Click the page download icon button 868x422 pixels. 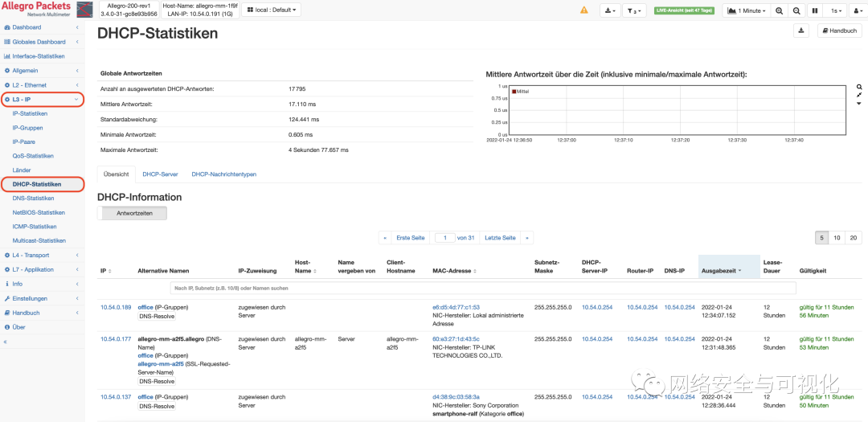(800, 31)
